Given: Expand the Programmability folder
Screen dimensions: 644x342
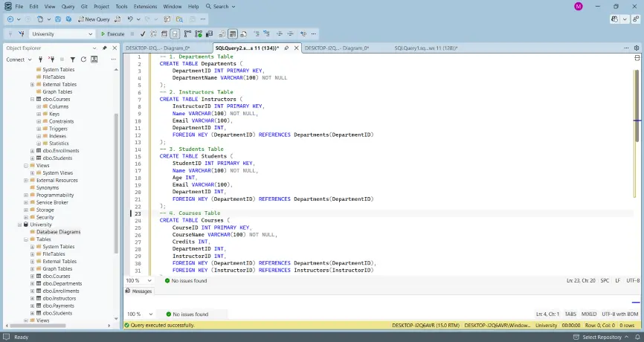Looking at the screenshot, I should point(26,195).
